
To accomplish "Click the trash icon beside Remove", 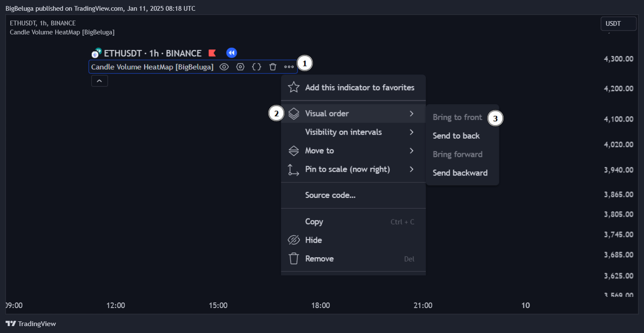I will click(294, 259).
